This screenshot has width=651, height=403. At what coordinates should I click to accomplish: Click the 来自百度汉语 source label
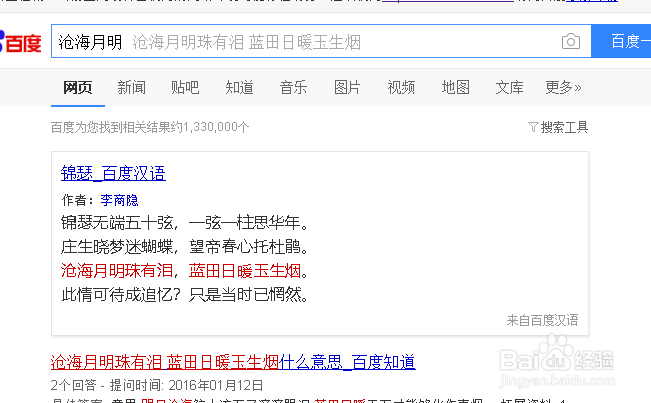pyautogui.click(x=542, y=320)
